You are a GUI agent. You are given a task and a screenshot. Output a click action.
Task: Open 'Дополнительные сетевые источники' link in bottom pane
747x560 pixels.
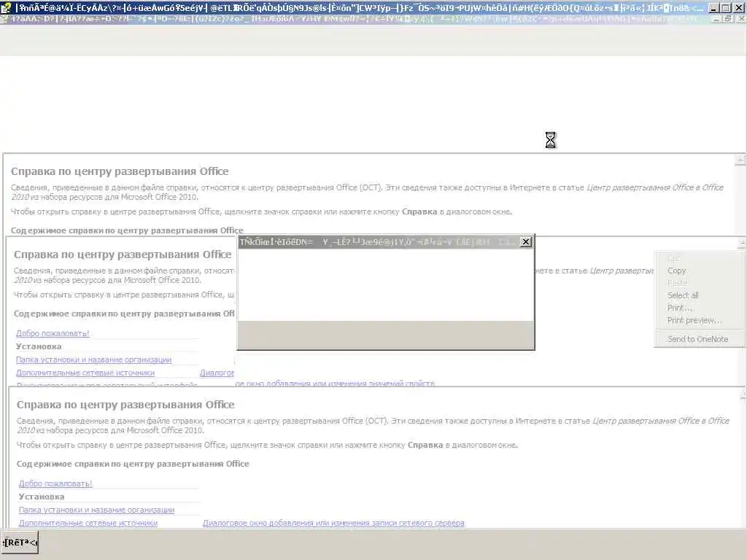coord(88,523)
